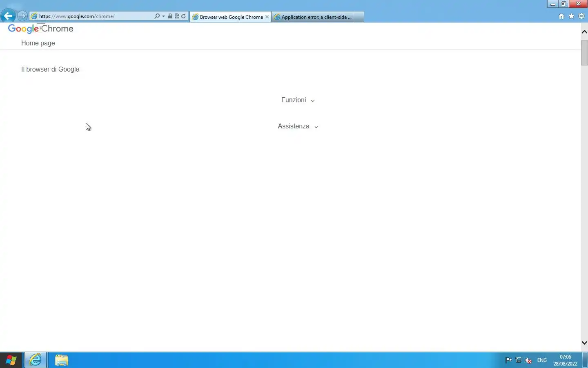This screenshot has width=588, height=368.
Task: Click the ENG language indicator
Action: [x=542, y=360]
